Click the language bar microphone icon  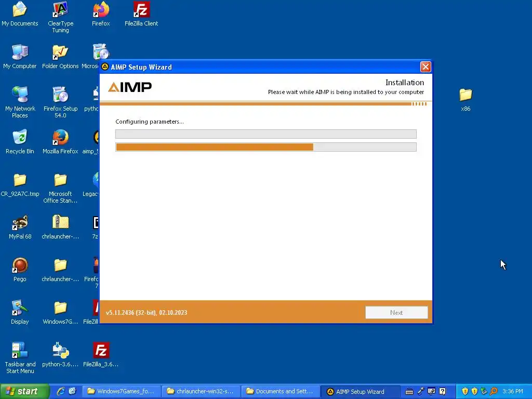pyautogui.click(x=421, y=392)
